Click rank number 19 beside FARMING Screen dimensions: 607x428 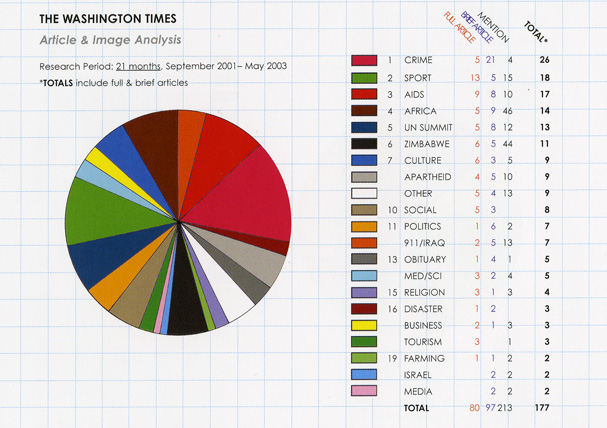[x=393, y=359]
